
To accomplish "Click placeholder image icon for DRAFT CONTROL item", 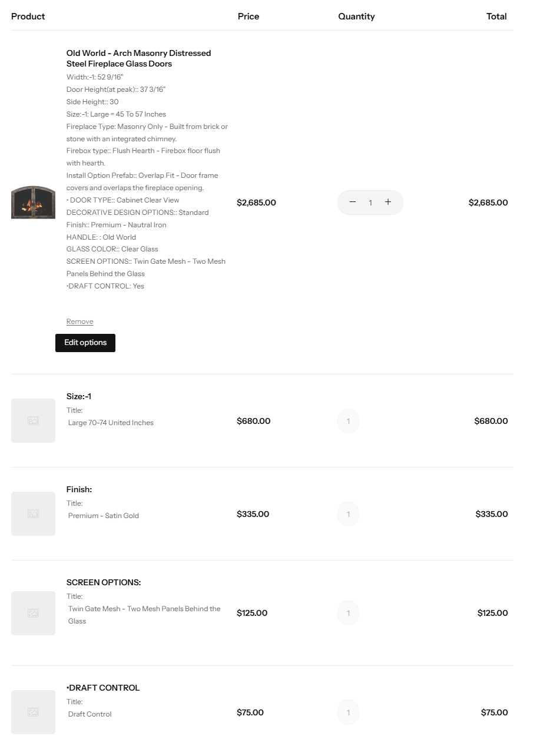I will (x=33, y=712).
